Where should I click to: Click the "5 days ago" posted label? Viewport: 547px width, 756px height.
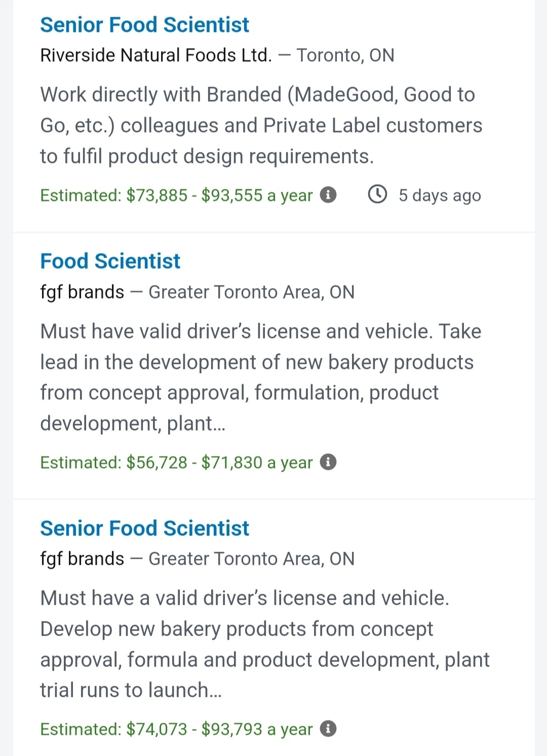click(x=440, y=195)
